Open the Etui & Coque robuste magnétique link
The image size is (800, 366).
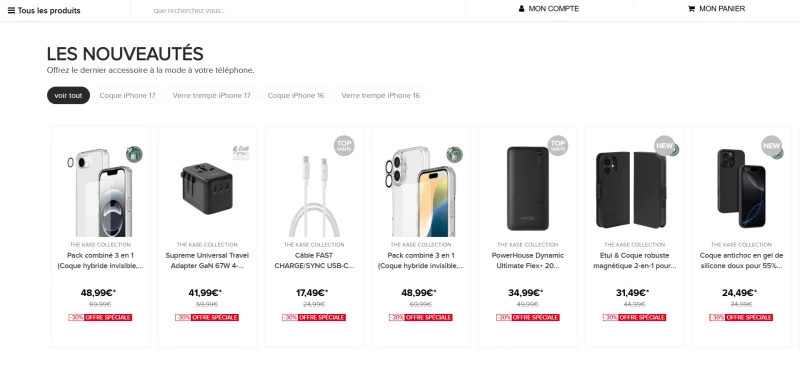pyautogui.click(x=635, y=260)
